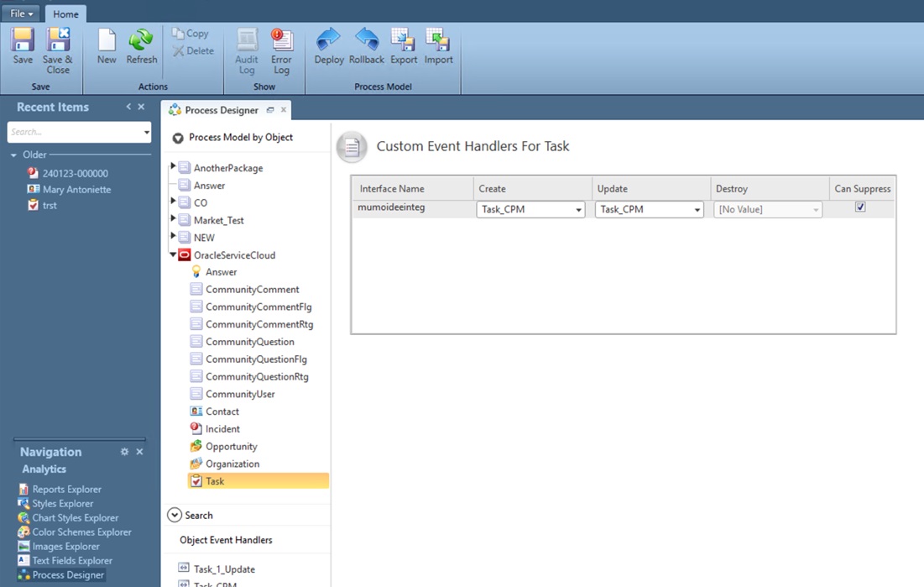Float the Process Designer tab window
Viewport: 924px width, 587px height.
pos(270,110)
